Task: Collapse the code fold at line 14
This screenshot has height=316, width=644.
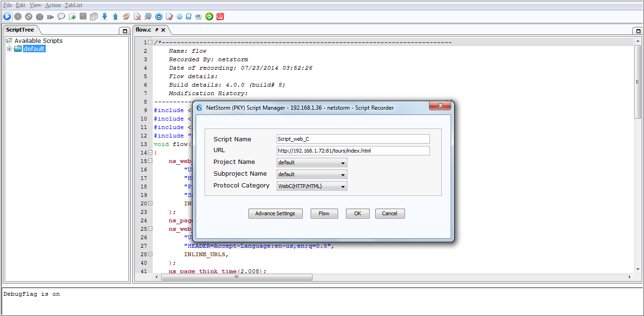Action: coord(150,153)
